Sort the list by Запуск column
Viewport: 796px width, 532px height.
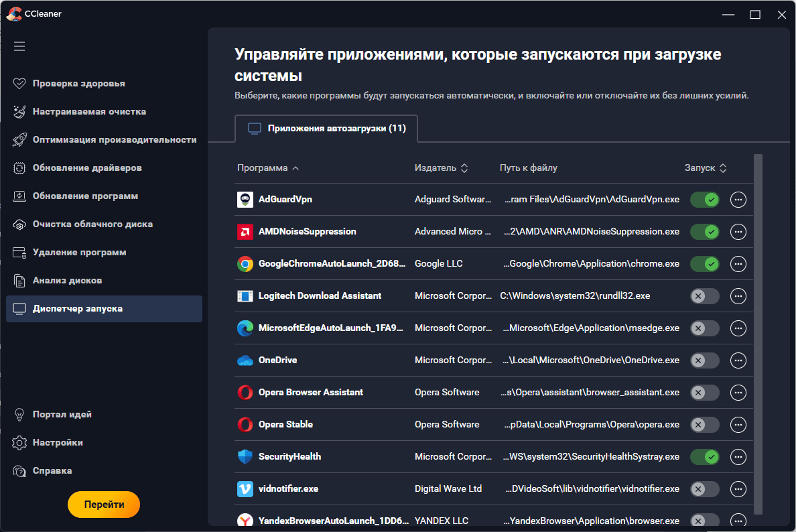pyautogui.click(x=705, y=168)
